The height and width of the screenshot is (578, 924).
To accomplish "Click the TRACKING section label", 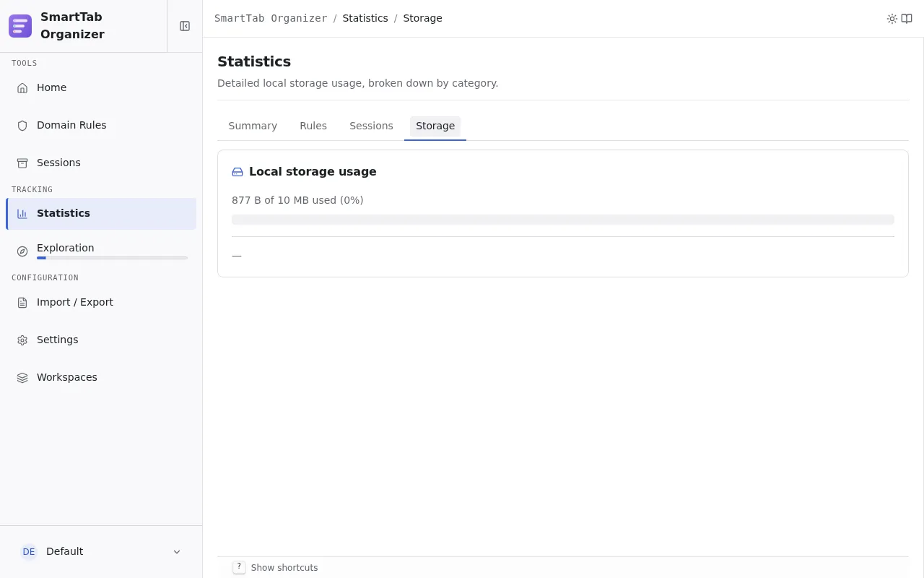I will tap(32, 190).
